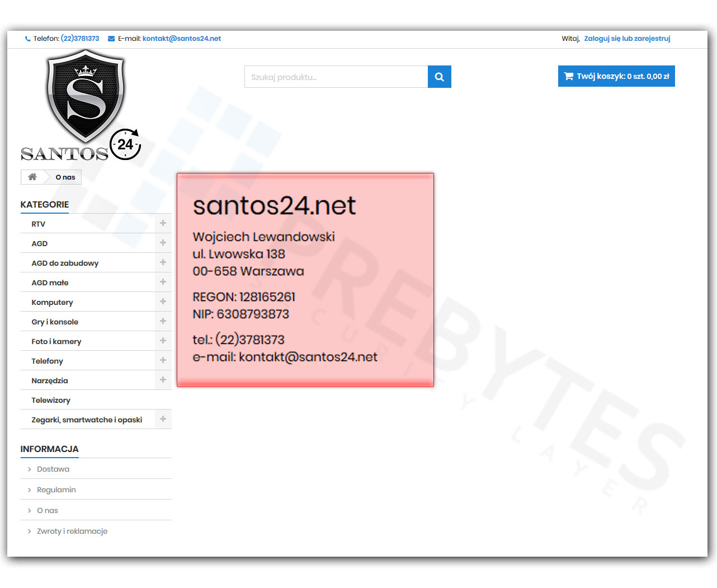The image size is (717, 588).
Task: Click the REGON: 128165261 line
Action: pos(244,297)
